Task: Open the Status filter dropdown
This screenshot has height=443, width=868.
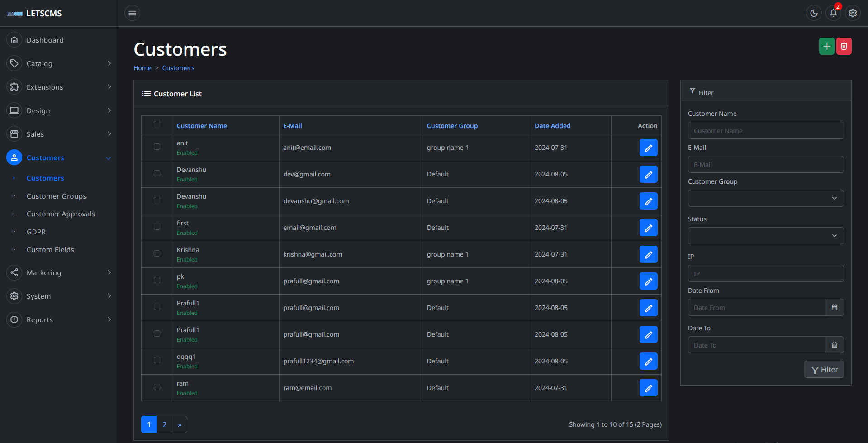Action: coord(765,236)
